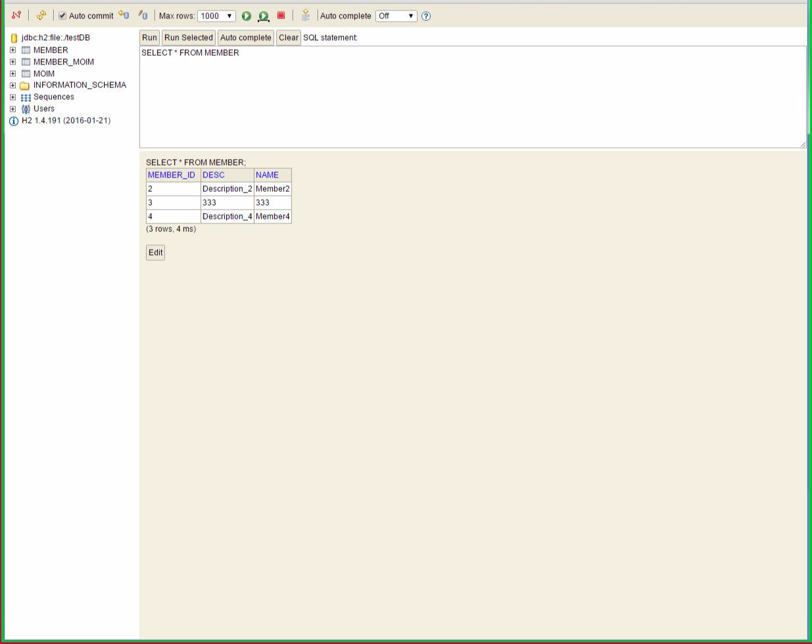Click the green Run statement icon
The image size is (812, 644).
[247, 16]
